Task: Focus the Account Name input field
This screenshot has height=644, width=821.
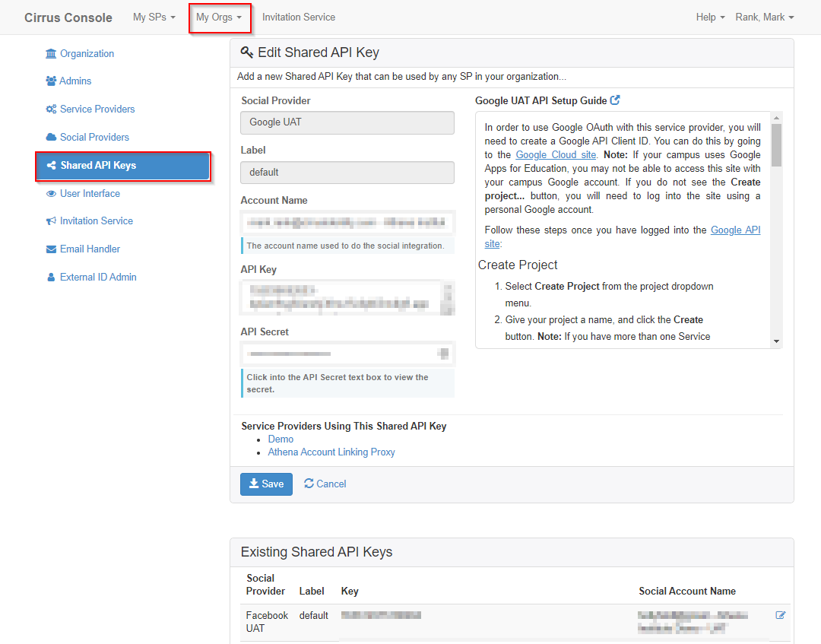Action: (347, 223)
